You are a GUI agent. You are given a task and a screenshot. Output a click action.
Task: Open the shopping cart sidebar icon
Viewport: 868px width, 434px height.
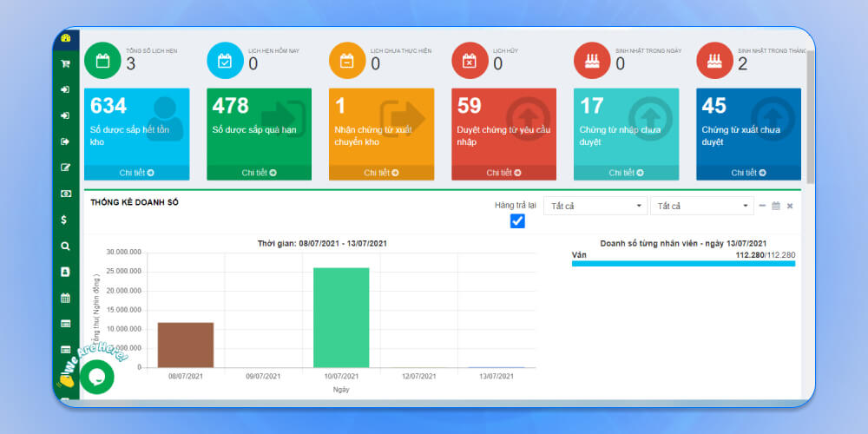65,63
